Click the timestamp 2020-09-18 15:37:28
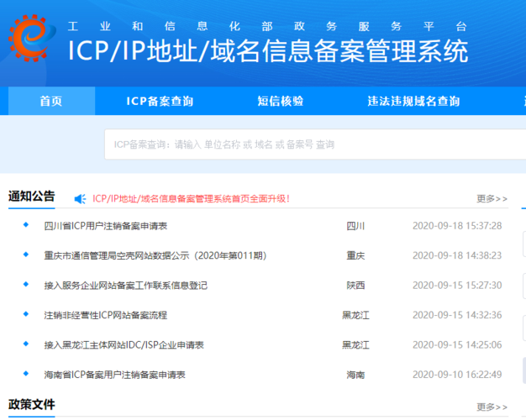 [457, 226]
